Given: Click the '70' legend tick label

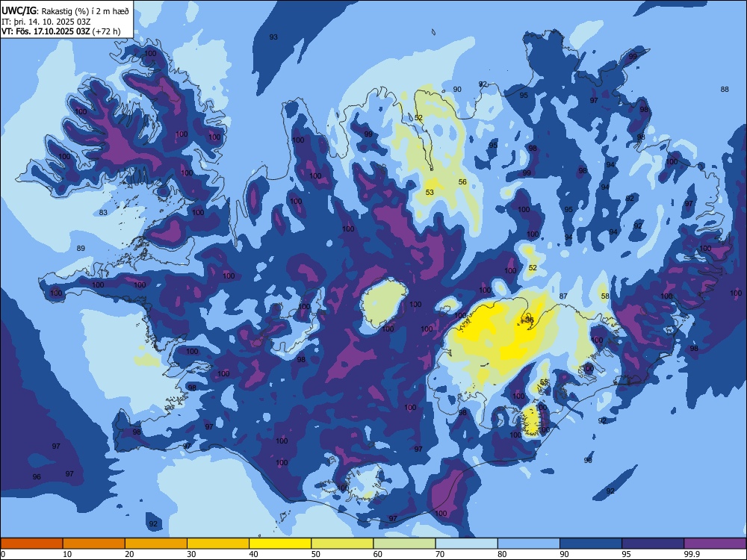Looking at the screenshot, I should (x=440, y=554).
